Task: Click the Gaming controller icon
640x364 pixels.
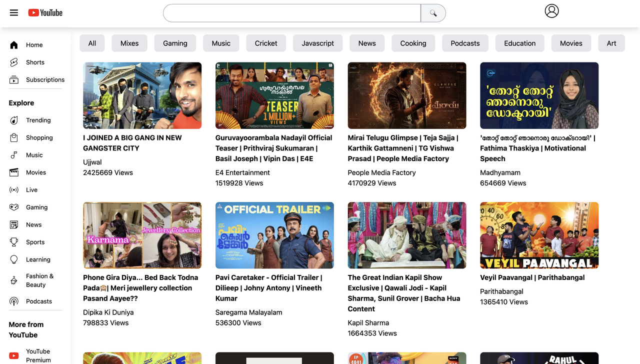Action: (14, 207)
